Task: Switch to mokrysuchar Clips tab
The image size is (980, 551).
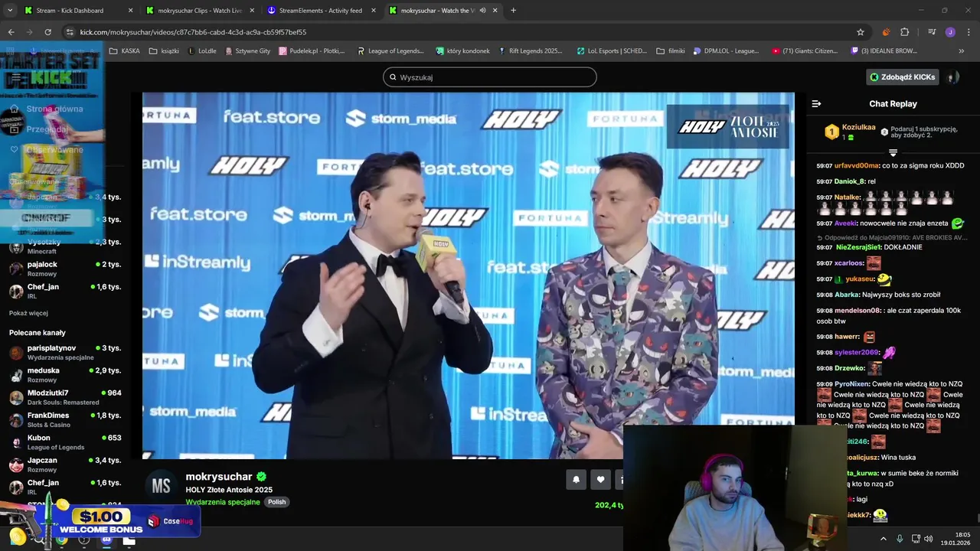Action: click(x=199, y=11)
